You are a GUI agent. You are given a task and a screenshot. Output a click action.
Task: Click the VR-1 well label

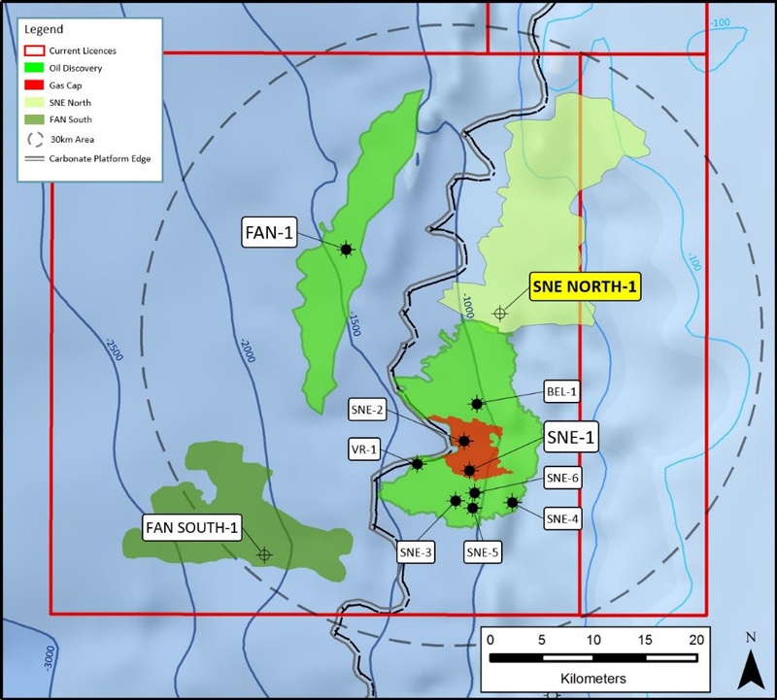click(x=364, y=450)
